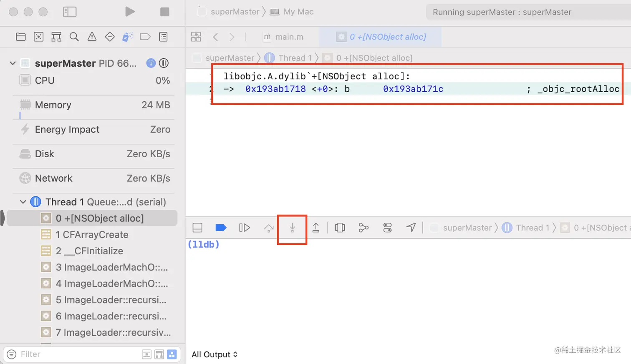Toggle second filter button in navigator footer
The image size is (631, 364).
click(x=159, y=354)
